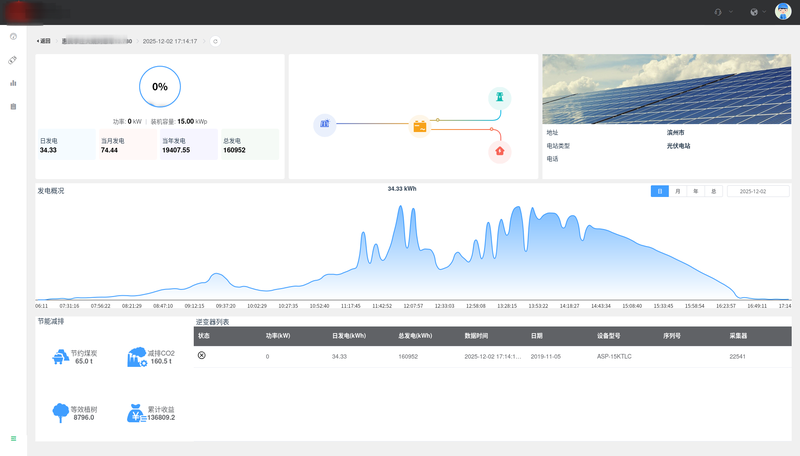This screenshot has height=456, width=800.
Task: Click the solar panel node in flow diagram
Action: 324,124
